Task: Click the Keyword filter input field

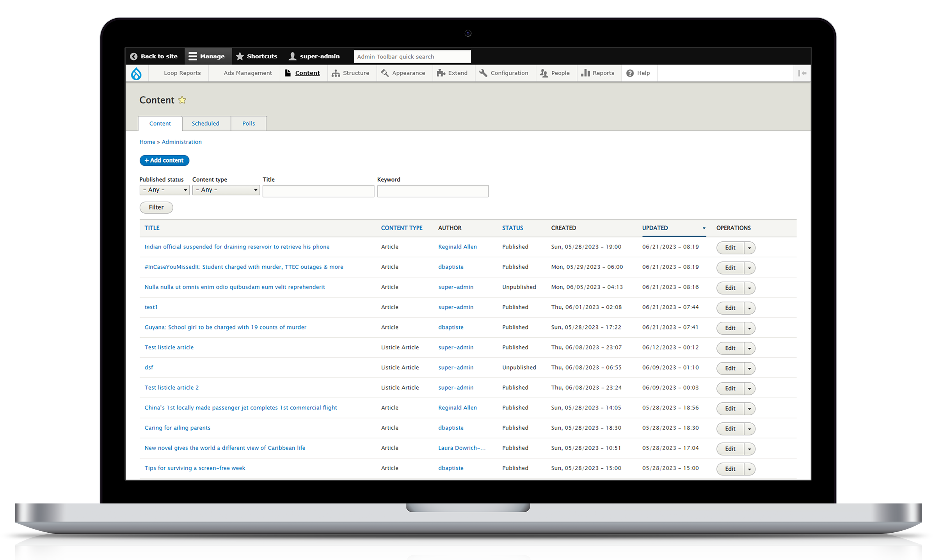Action: coord(432,191)
